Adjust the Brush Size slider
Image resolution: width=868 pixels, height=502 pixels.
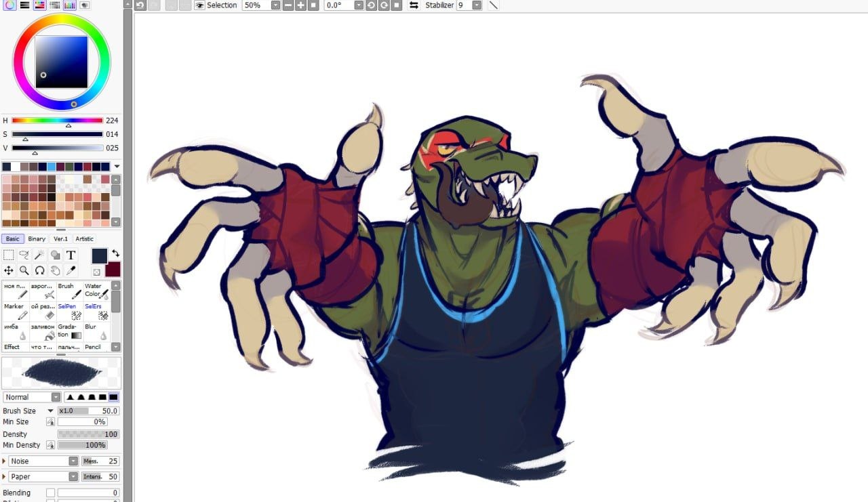(x=88, y=411)
